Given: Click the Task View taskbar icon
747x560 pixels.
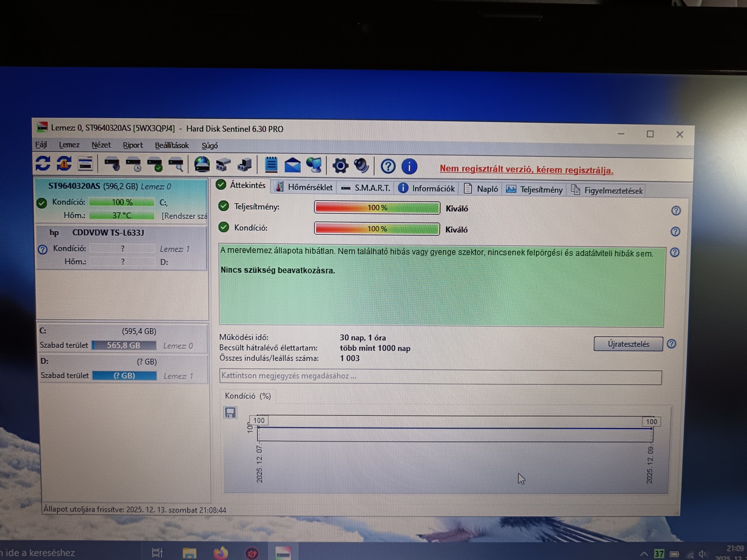Looking at the screenshot, I should pyautogui.click(x=157, y=553).
